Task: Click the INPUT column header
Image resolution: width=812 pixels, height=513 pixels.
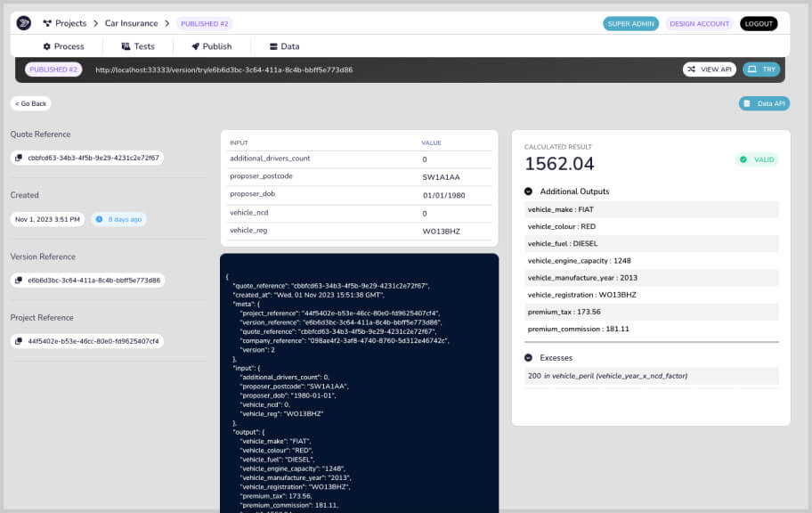Action: 239,143
